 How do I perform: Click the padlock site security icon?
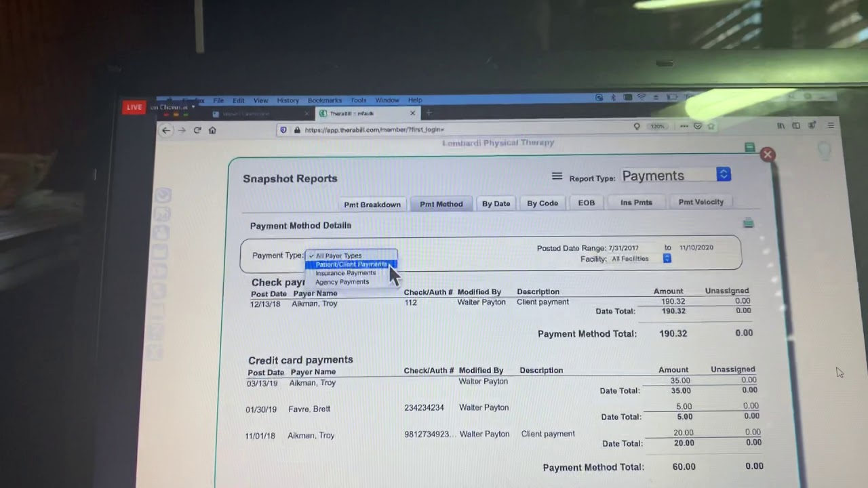(x=296, y=129)
